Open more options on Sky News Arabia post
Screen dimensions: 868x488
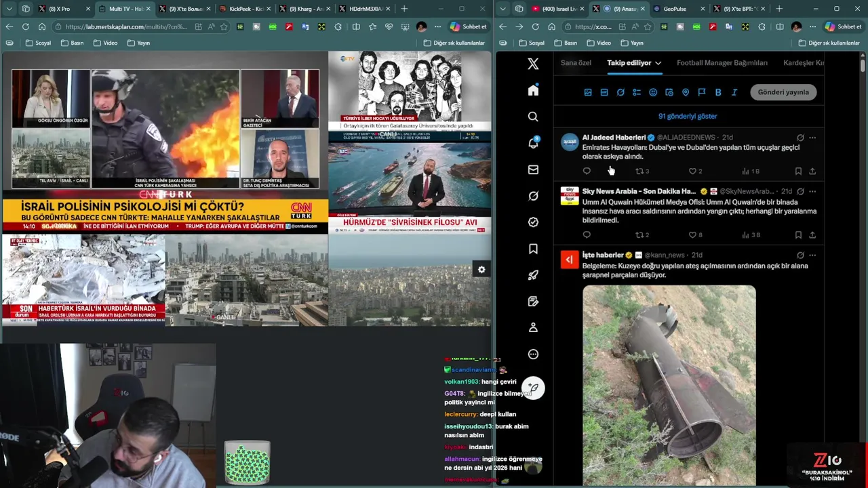812,192
